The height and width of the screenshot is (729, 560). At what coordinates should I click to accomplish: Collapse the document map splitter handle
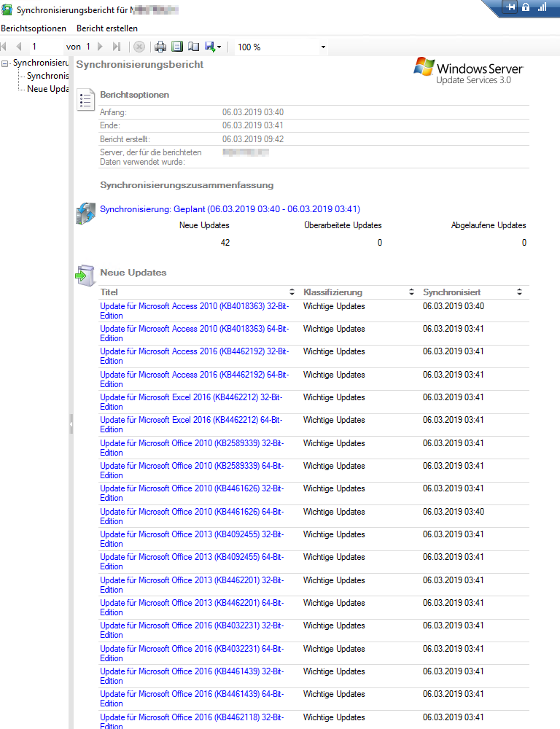(x=71, y=424)
